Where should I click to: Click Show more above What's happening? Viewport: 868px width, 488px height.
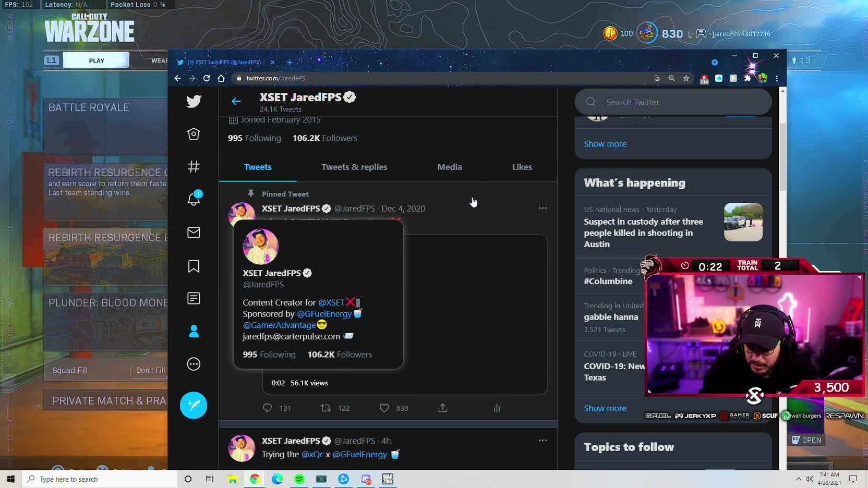pos(605,144)
